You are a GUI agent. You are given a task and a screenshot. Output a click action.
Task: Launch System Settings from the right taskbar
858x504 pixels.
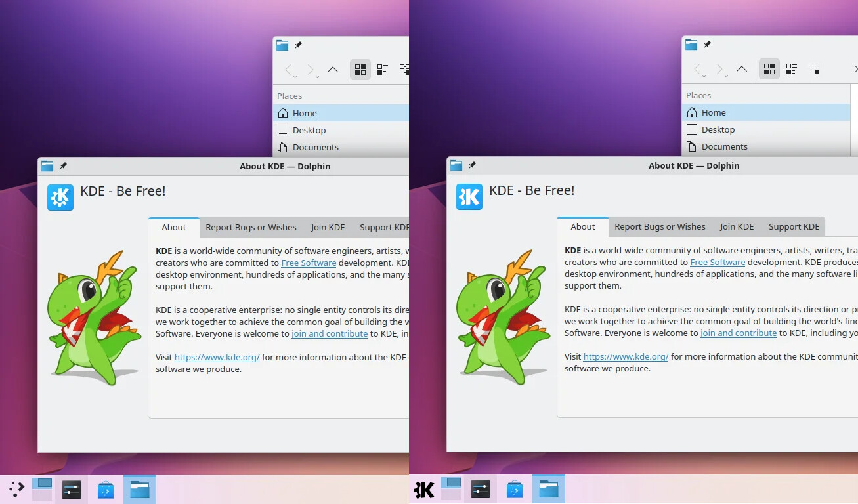(481, 490)
